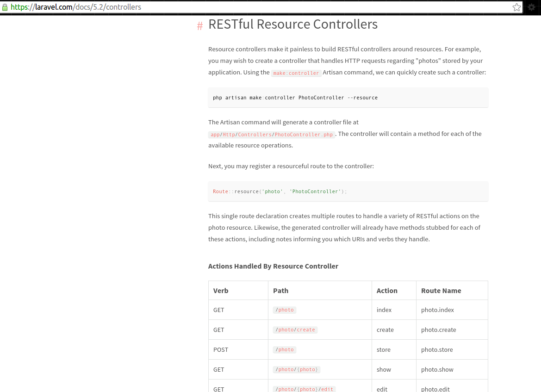Click the /photo path in store row
Viewport: 541px width, 392px height.
pyautogui.click(x=285, y=349)
